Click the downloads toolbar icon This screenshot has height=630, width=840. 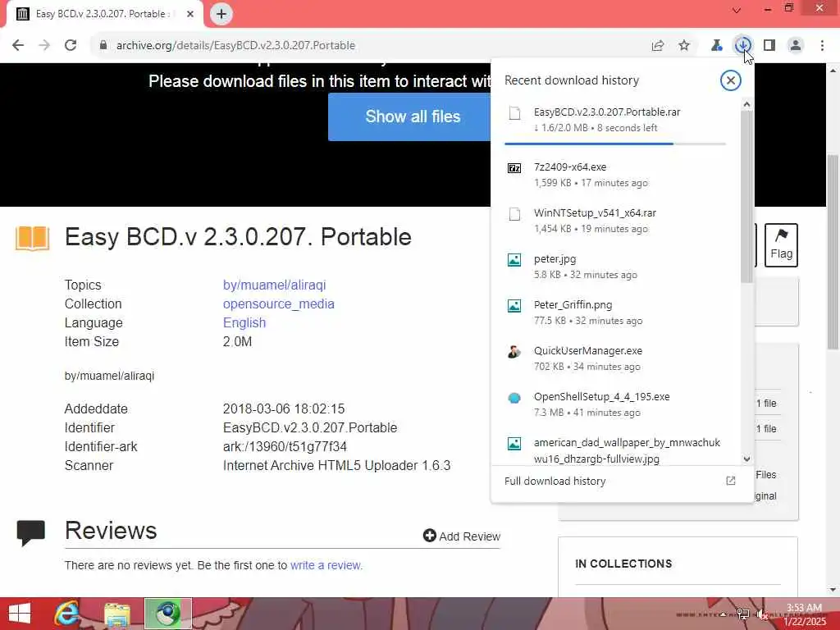(742, 46)
